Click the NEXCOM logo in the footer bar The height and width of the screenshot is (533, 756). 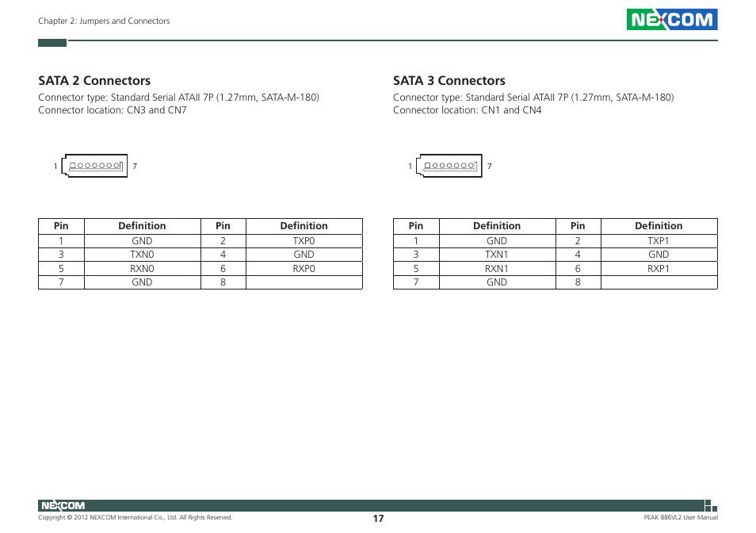(x=63, y=505)
